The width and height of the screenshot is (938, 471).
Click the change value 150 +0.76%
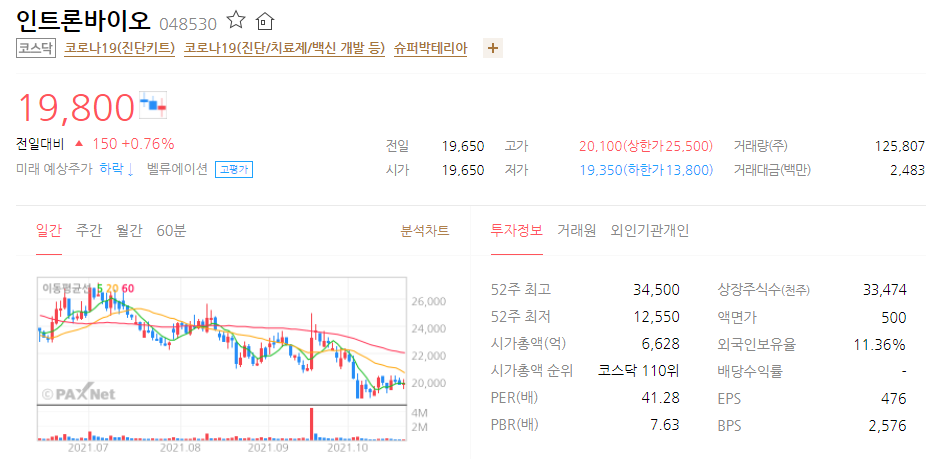click(x=133, y=144)
